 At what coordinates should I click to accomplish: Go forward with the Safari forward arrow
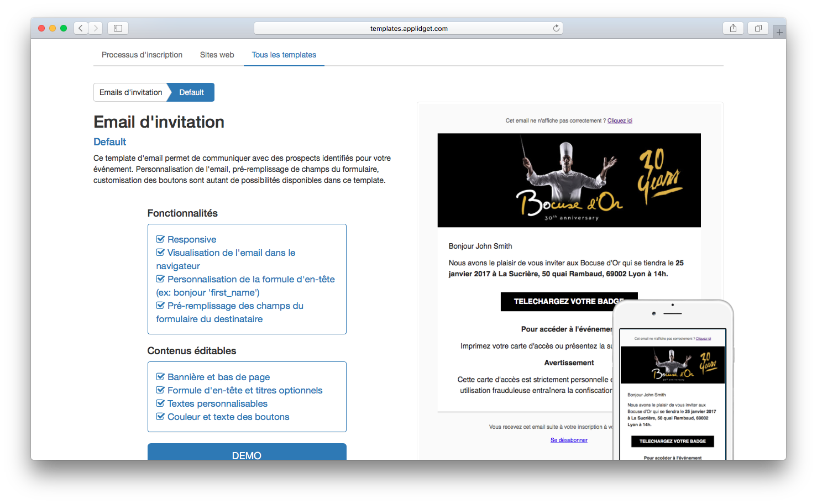point(96,28)
